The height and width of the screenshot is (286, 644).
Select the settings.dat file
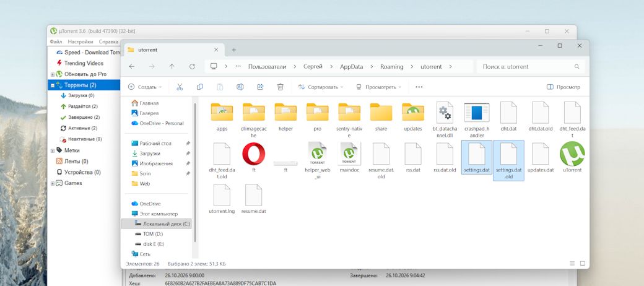click(476, 157)
